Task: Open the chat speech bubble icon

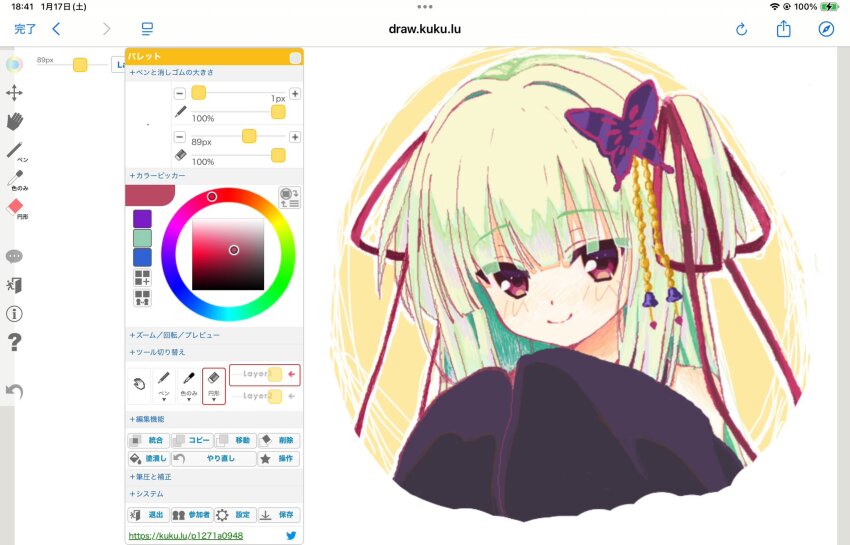Action: 14,256
